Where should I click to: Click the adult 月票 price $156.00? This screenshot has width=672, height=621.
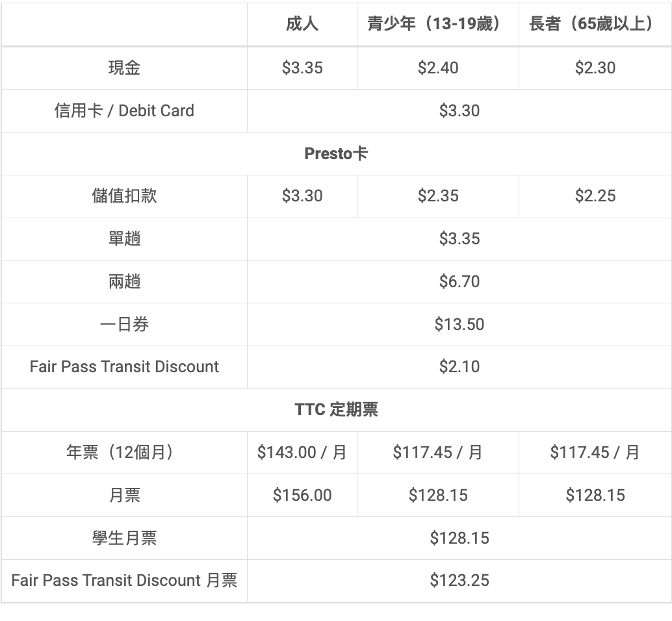[302, 495]
